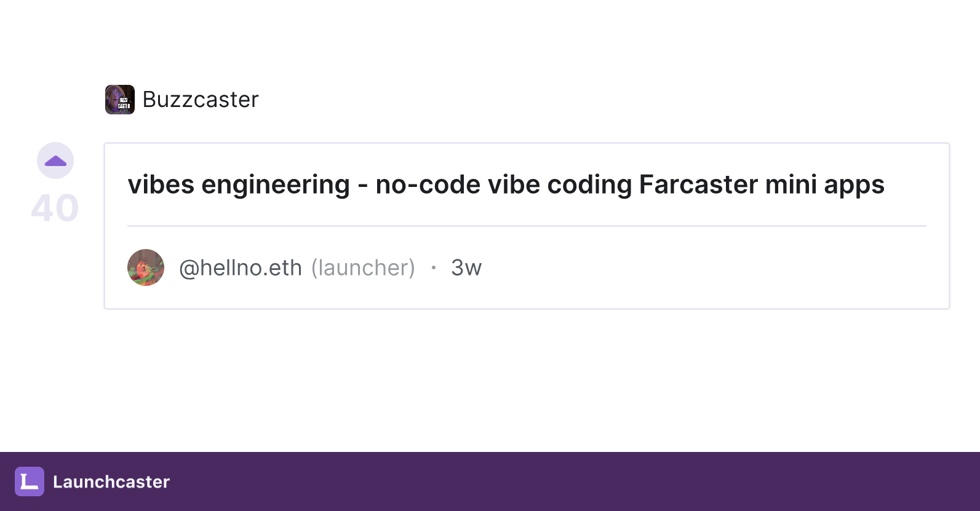Open the Buzzcaster project name
The width and height of the screenshot is (980, 511).
click(201, 100)
